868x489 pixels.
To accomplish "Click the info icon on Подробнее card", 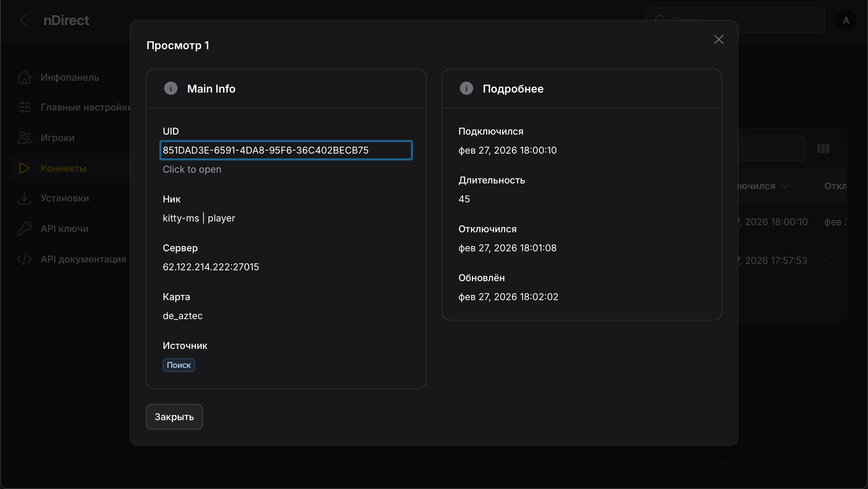I will [466, 88].
